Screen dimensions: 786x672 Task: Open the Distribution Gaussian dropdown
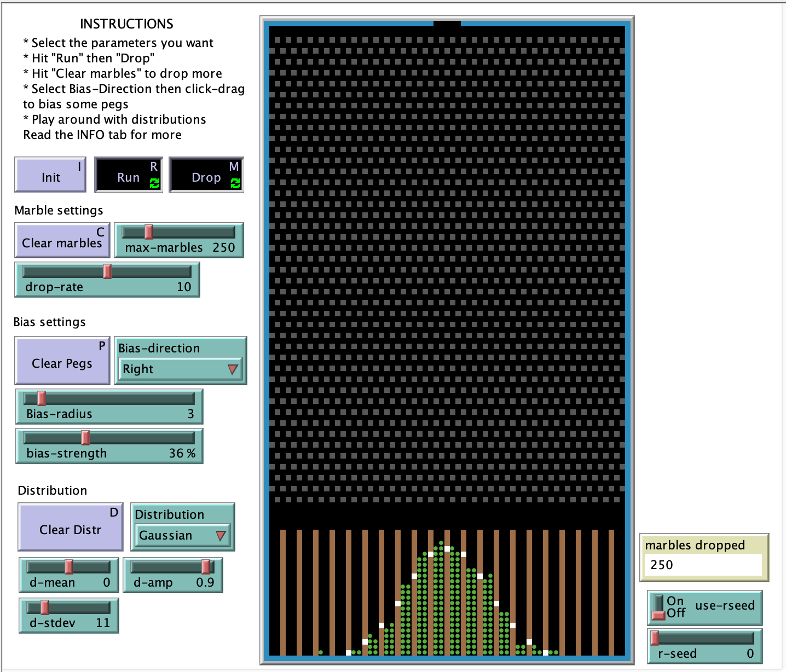pos(182,535)
